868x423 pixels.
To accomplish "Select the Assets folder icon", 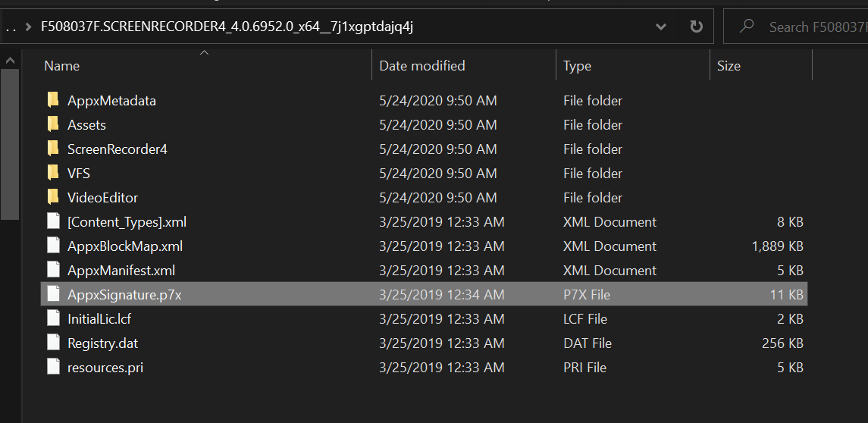I will (53, 124).
